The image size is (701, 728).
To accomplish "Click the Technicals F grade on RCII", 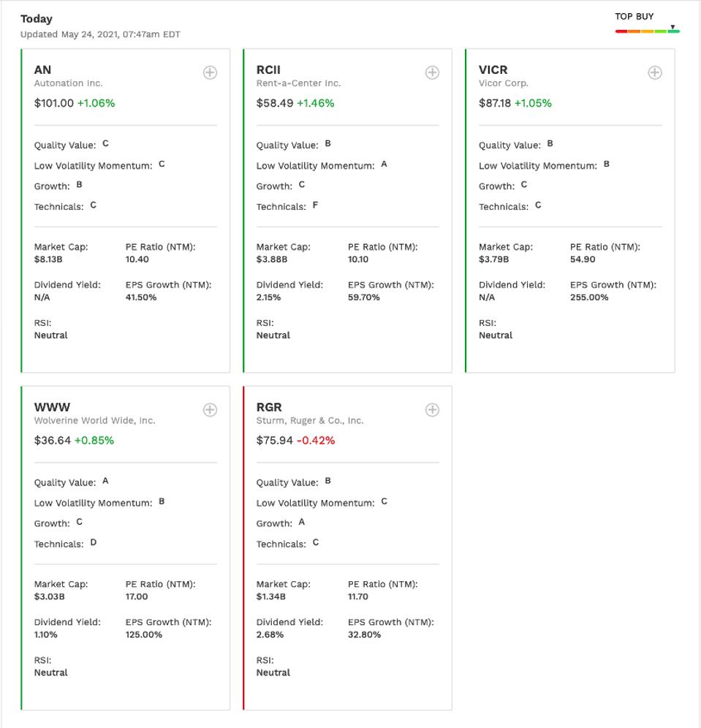I will tap(315, 205).
